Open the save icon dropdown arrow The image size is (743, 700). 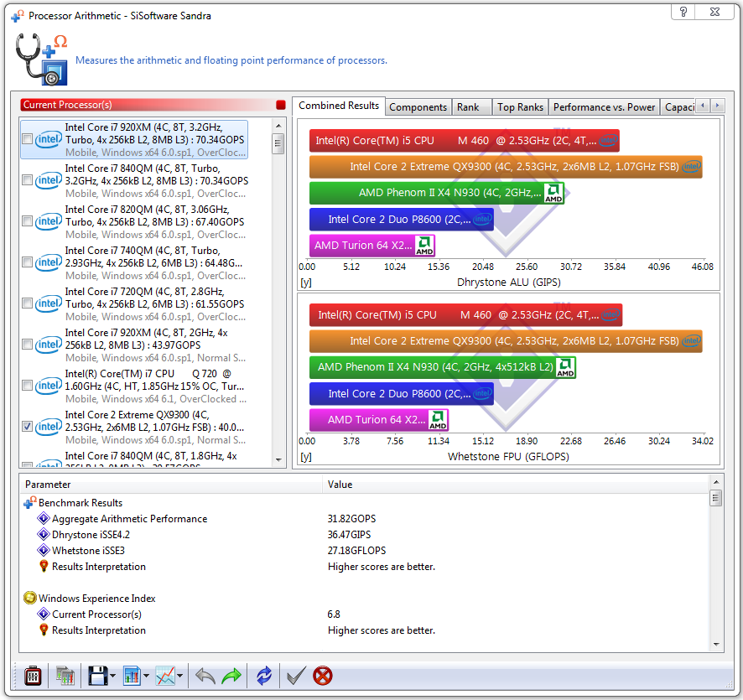[112, 676]
